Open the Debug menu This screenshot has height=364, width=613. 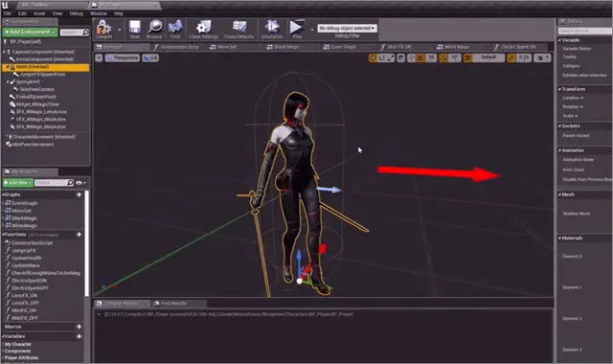click(77, 13)
